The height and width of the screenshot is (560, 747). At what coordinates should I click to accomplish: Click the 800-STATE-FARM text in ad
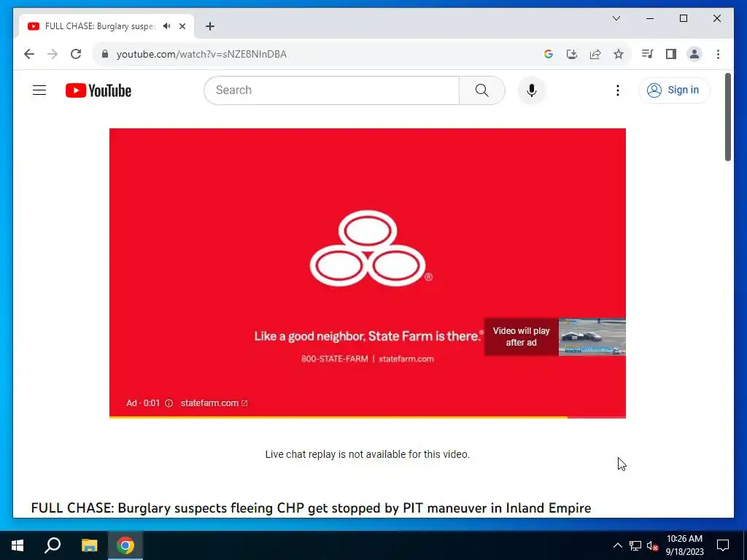click(x=334, y=359)
